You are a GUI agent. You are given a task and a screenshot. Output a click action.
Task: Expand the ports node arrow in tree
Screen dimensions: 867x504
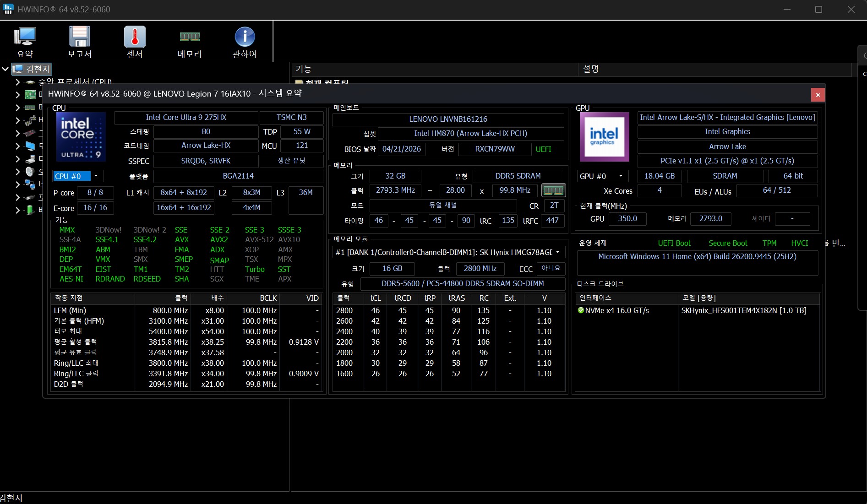[17, 197]
